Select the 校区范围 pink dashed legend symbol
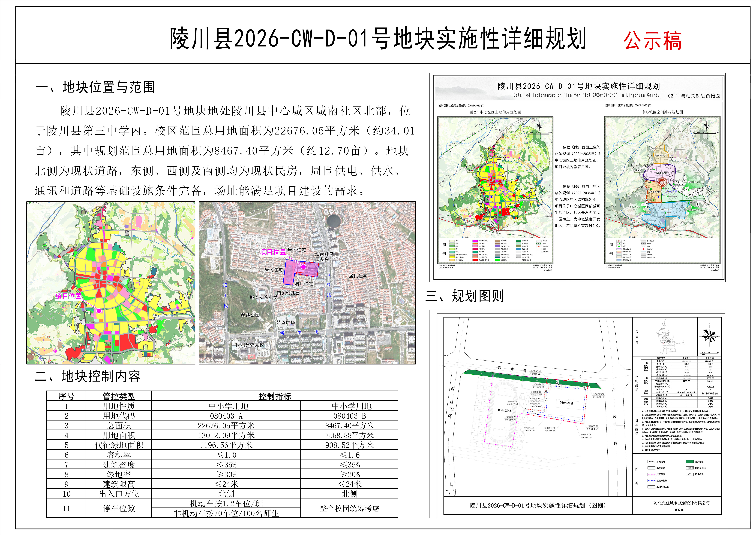The image size is (756, 535). tap(651, 474)
